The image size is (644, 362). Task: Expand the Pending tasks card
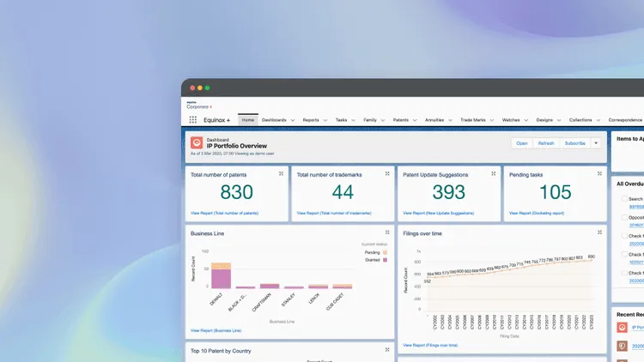[x=599, y=173]
